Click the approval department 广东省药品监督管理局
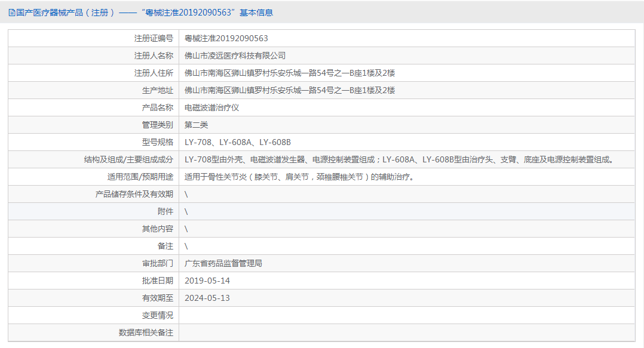 pyautogui.click(x=223, y=263)
